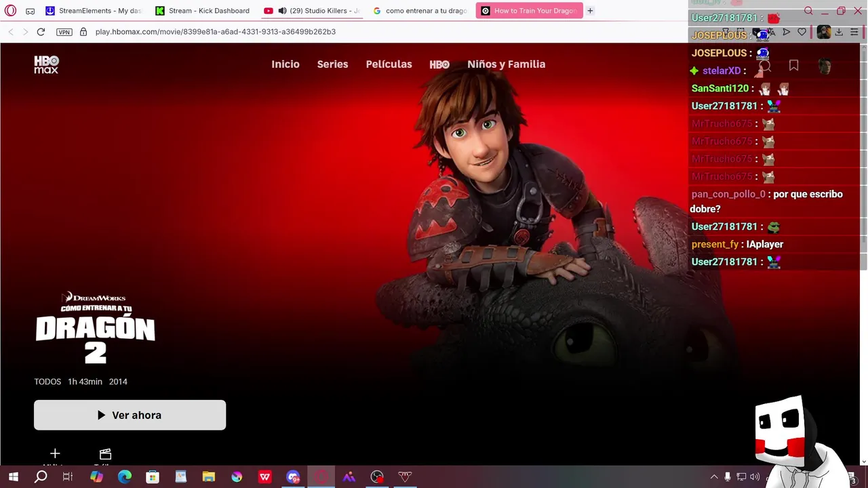Open the HBO brand hub
Screen dimensions: 868x488
tap(439, 64)
